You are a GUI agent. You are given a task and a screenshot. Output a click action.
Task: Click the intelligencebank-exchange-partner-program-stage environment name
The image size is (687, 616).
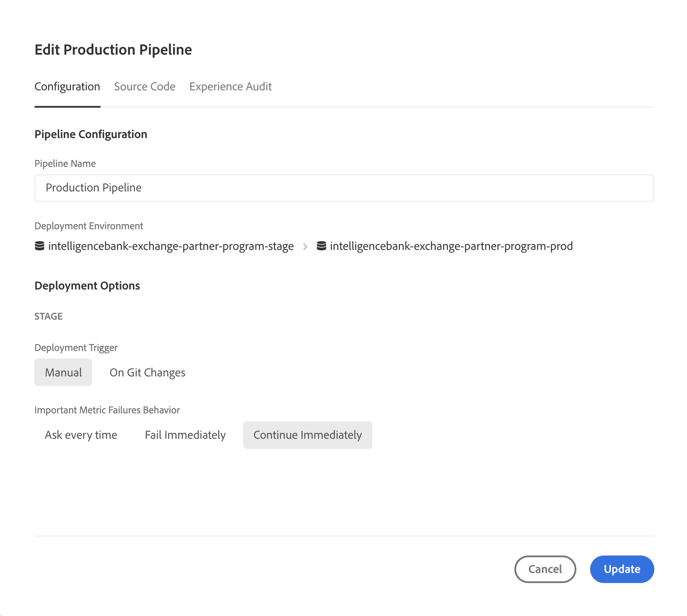[x=171, y=246]
